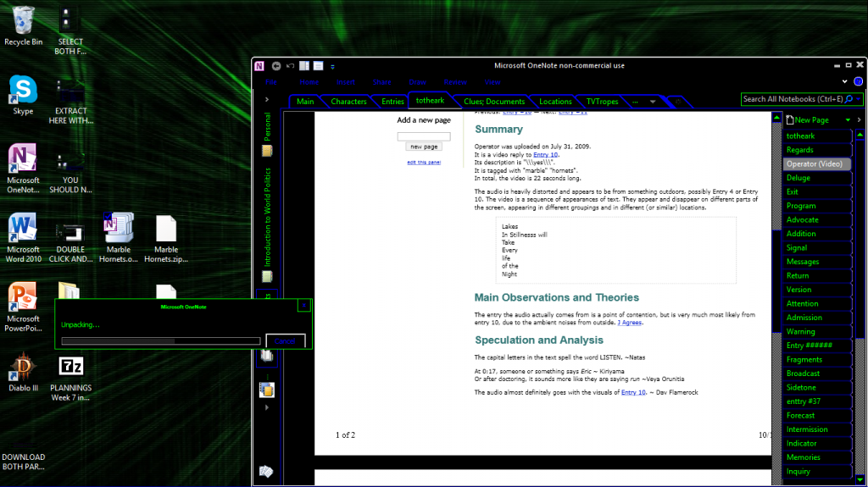Image resolution: width=868 pixels, height=487 pixels.
Task: Click the Back arrow in OneNote title bar
Action: [275, 66]
